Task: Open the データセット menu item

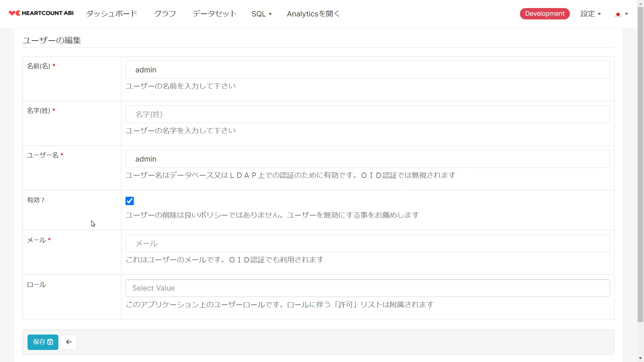Action: (215, 14)
